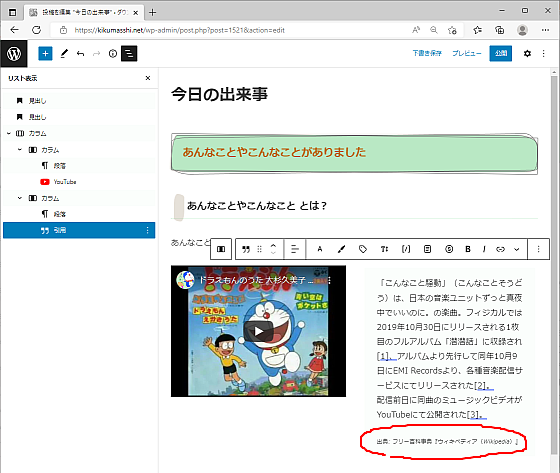Click the block drag handle icon
560x473 pixels.
tap(260, 249)
